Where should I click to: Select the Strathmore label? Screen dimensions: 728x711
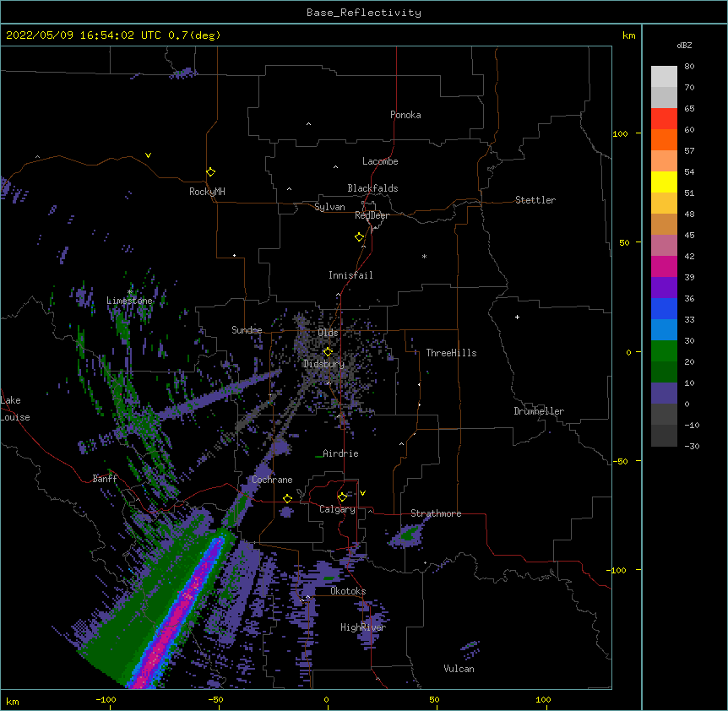click(x=436, y=513)
